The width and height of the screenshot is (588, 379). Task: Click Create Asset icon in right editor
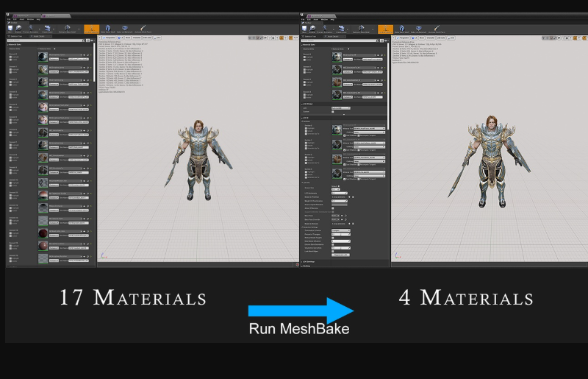tap(341, 28)
